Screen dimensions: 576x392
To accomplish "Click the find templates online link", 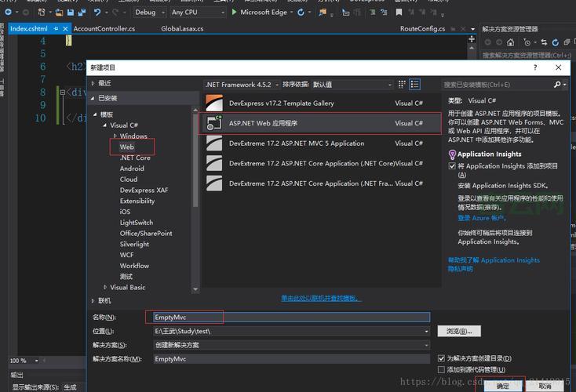I will [x=320, y=298].
